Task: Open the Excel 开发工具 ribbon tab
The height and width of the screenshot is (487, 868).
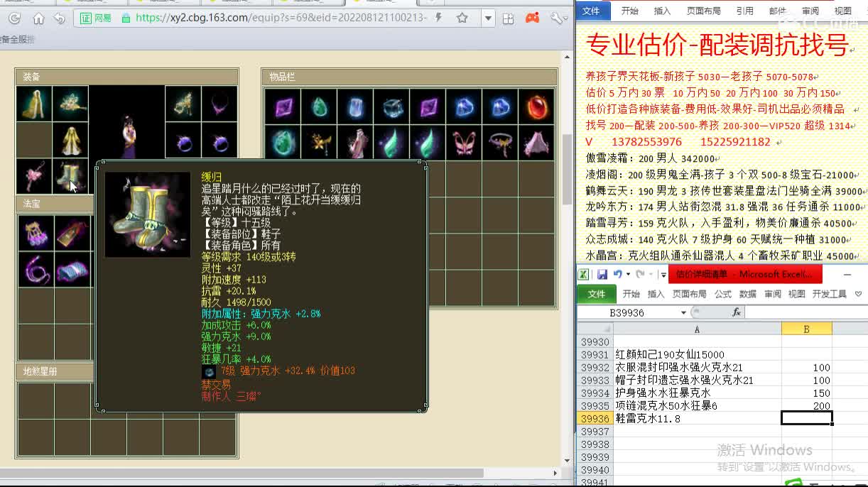Action: point(829,294)
